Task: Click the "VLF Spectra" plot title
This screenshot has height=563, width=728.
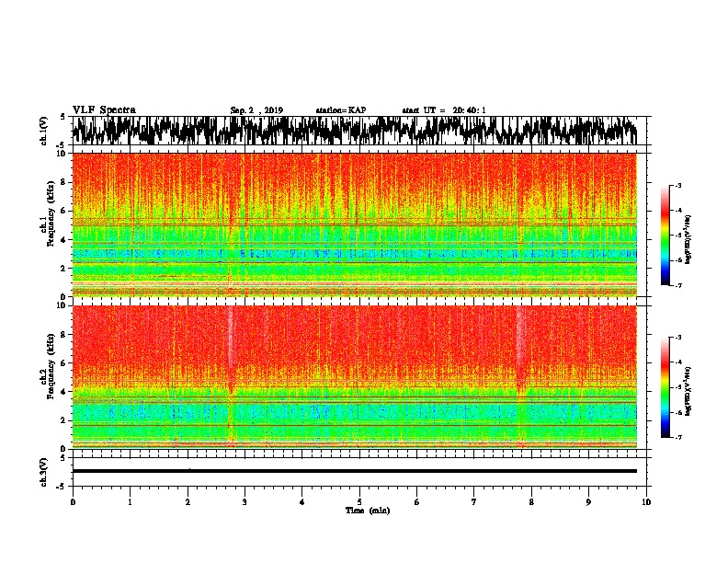Action: 104,110
